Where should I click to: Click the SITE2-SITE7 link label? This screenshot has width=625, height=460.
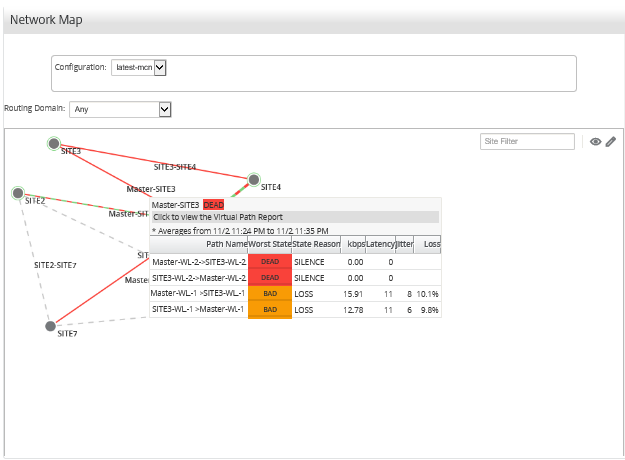tap(55, 265)
